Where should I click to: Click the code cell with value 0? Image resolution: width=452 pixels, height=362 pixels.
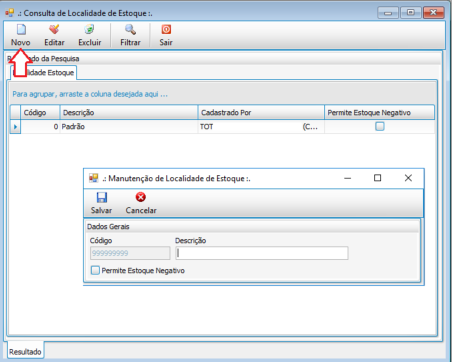click(x=40, y=127)
